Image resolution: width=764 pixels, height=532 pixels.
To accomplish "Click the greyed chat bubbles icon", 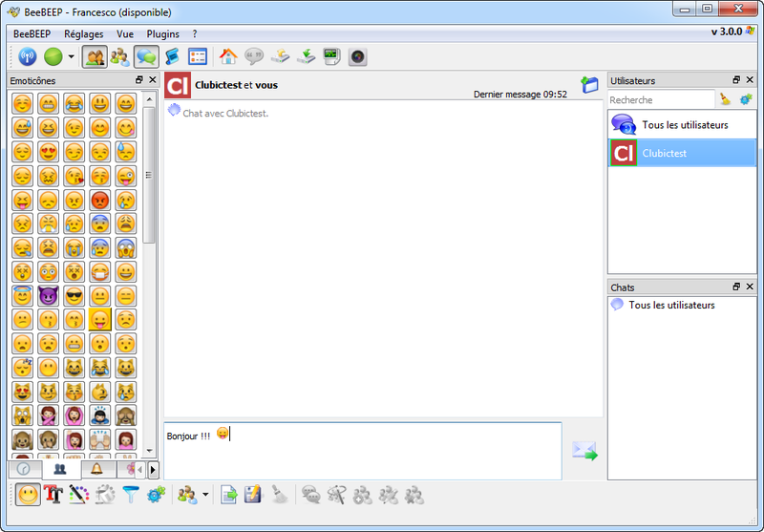I will tap(311, 495).
